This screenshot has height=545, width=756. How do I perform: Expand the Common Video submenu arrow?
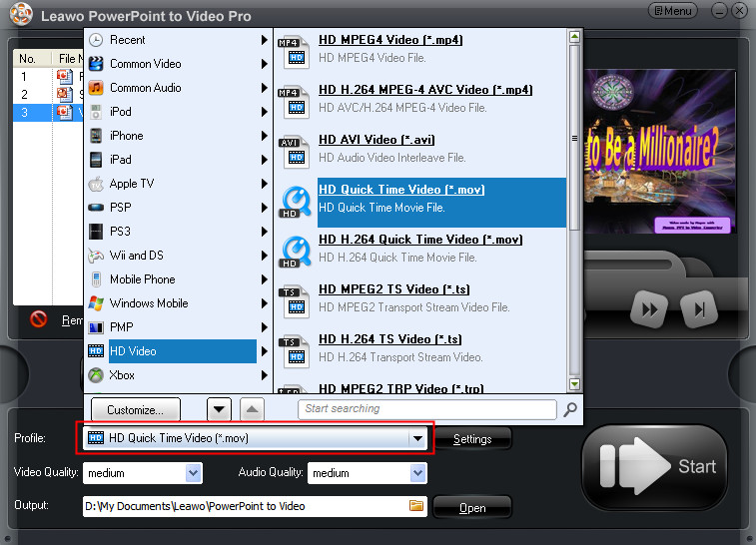pos(265,64)
